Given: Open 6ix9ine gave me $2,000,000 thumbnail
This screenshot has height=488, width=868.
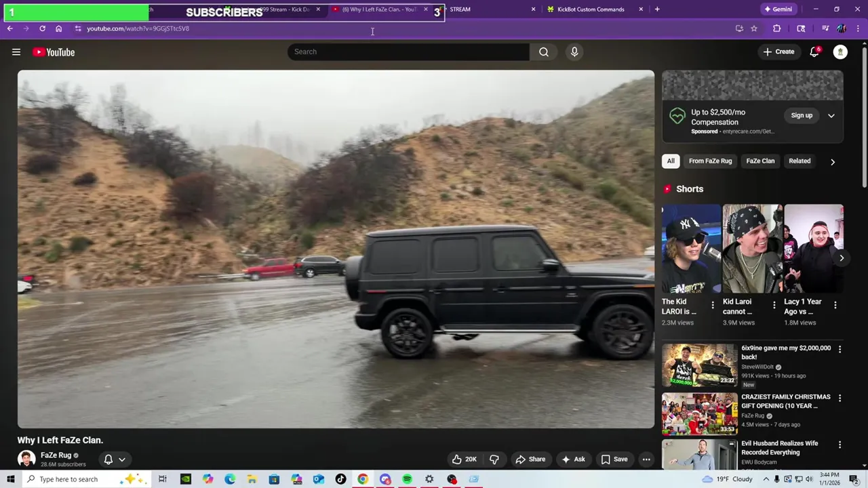Looking at the screenshot, I should coord(699,365).
